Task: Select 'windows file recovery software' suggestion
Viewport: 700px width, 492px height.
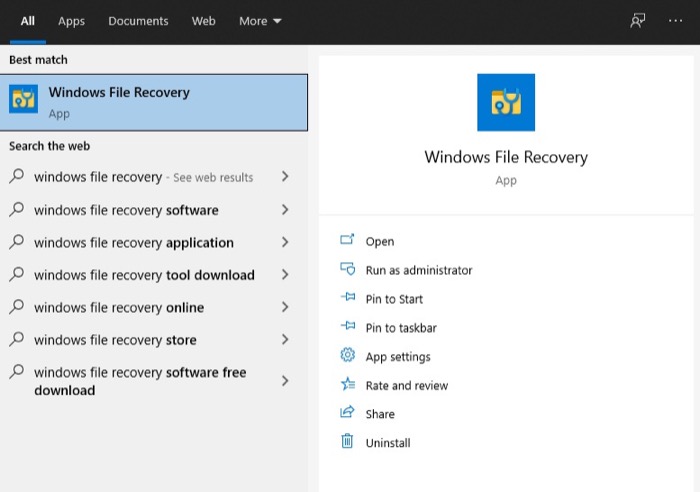Action: coord(154,210)
